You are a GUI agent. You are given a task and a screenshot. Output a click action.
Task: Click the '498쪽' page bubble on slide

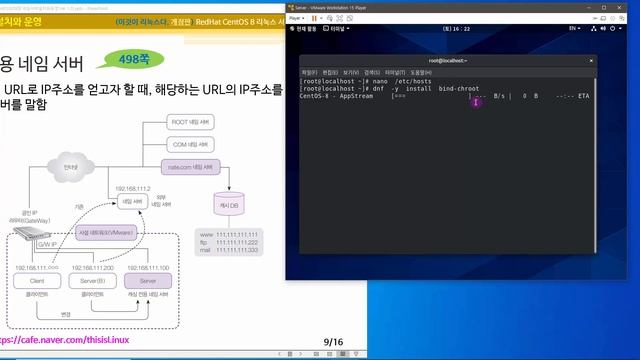(x=134, y=60)
